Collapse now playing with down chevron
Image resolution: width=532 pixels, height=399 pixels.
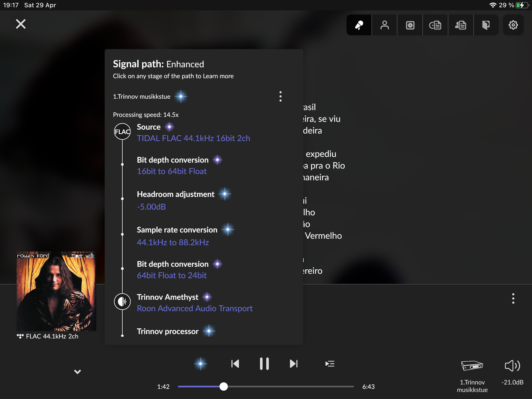(x=77, y=372)
